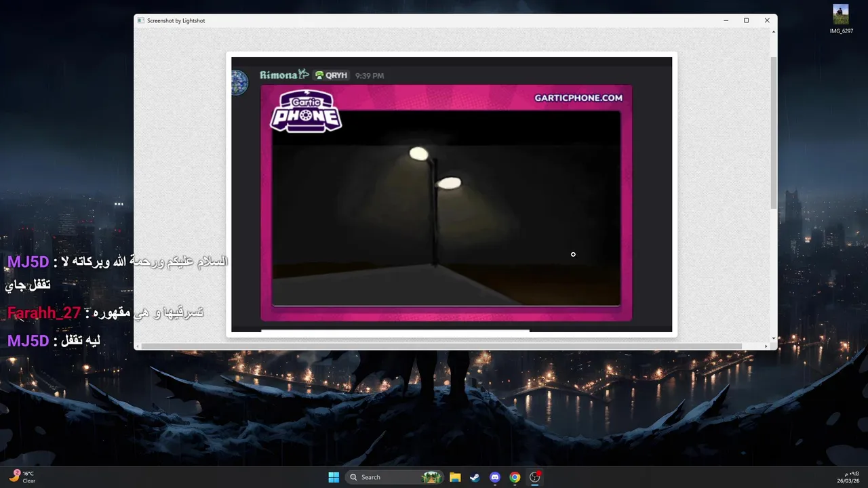This screenshot has height=488, width=868.
Task: Click the scroll down arrow in Lightshot window
Action: (x=774, y=338)
